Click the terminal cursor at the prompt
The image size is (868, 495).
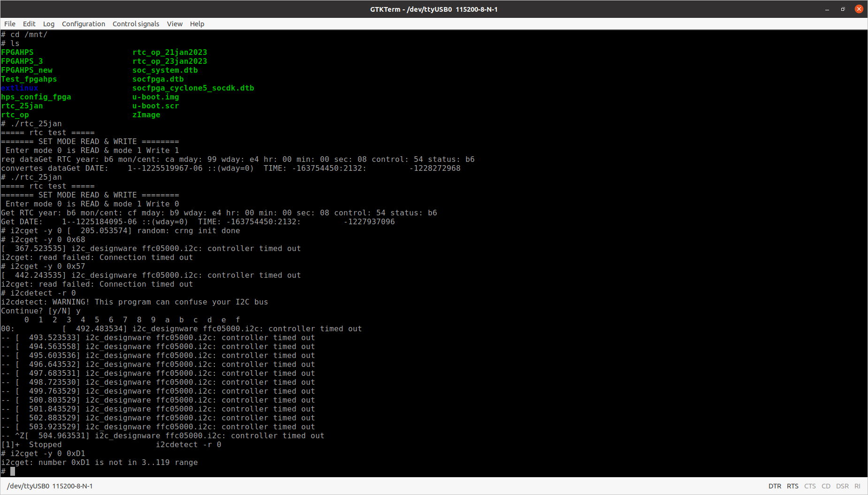click(13, 472)
